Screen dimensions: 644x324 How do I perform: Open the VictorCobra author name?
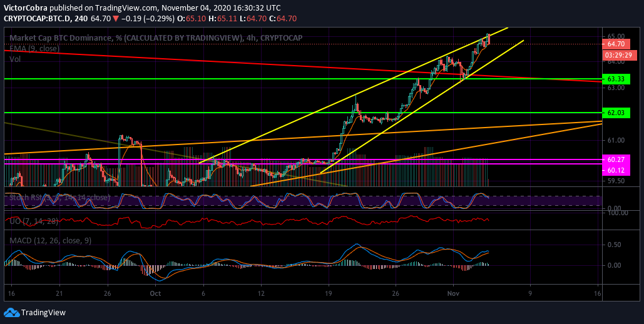tap(24, 8)
